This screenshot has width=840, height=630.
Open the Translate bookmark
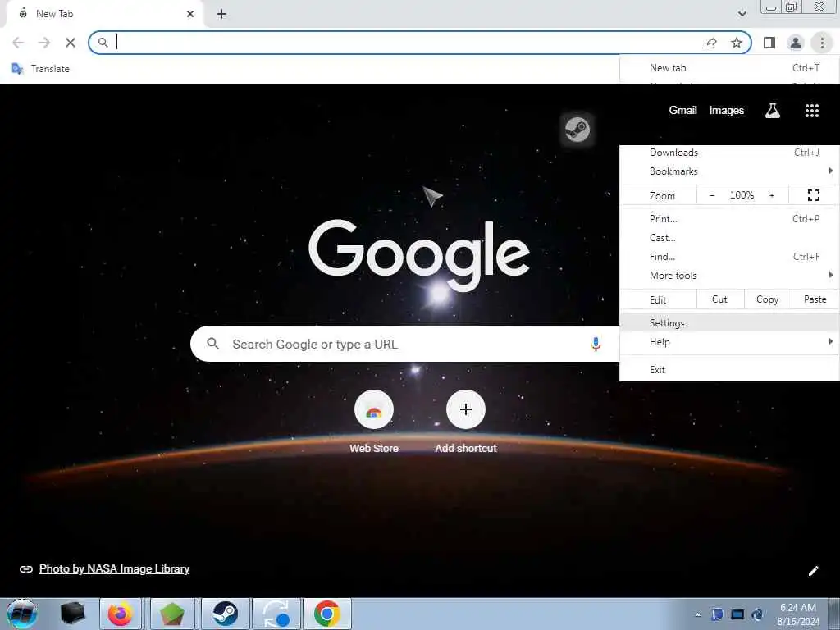tap(41, 69)
